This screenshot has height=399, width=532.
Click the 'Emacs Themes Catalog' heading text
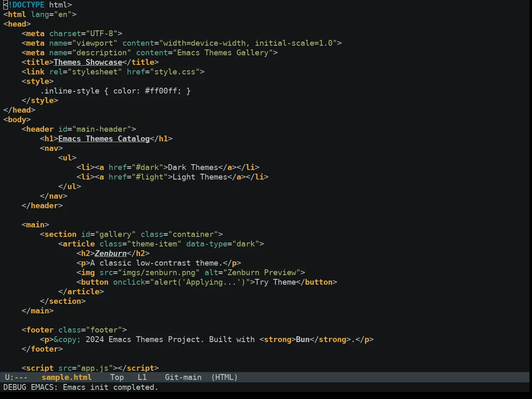(x=104, y=139)
